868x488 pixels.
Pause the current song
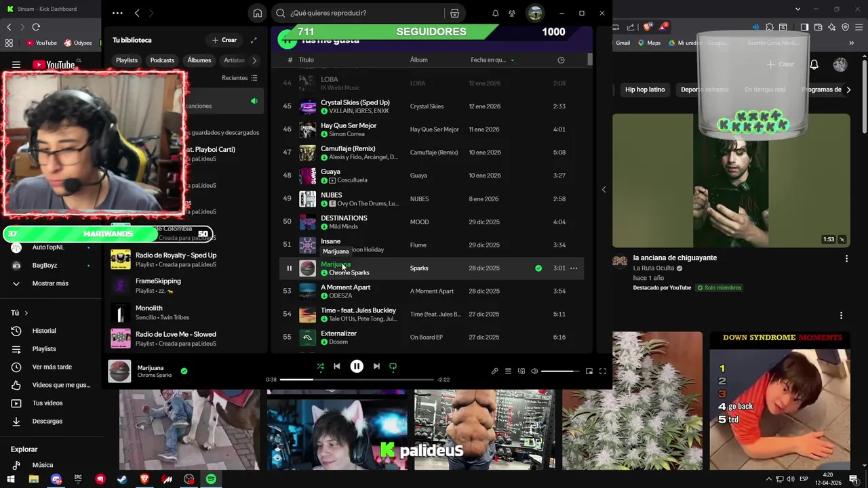(x=357, y=366)
